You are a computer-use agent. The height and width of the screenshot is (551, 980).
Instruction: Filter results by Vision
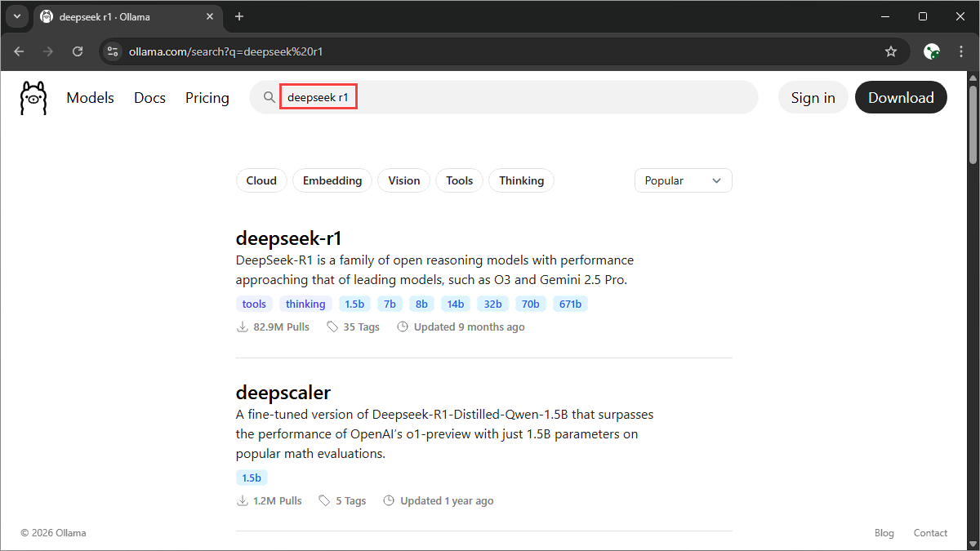[404, 180]
